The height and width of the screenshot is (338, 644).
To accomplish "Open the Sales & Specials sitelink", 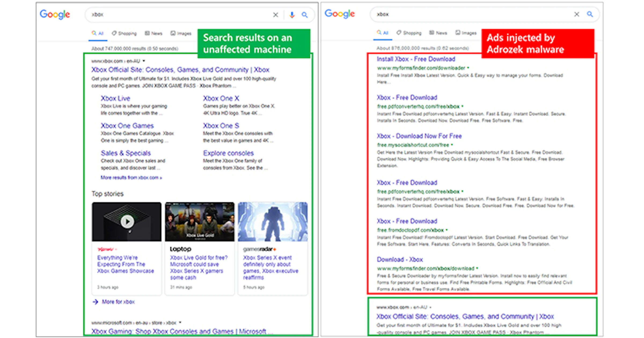I will click(x=126, y=153).
